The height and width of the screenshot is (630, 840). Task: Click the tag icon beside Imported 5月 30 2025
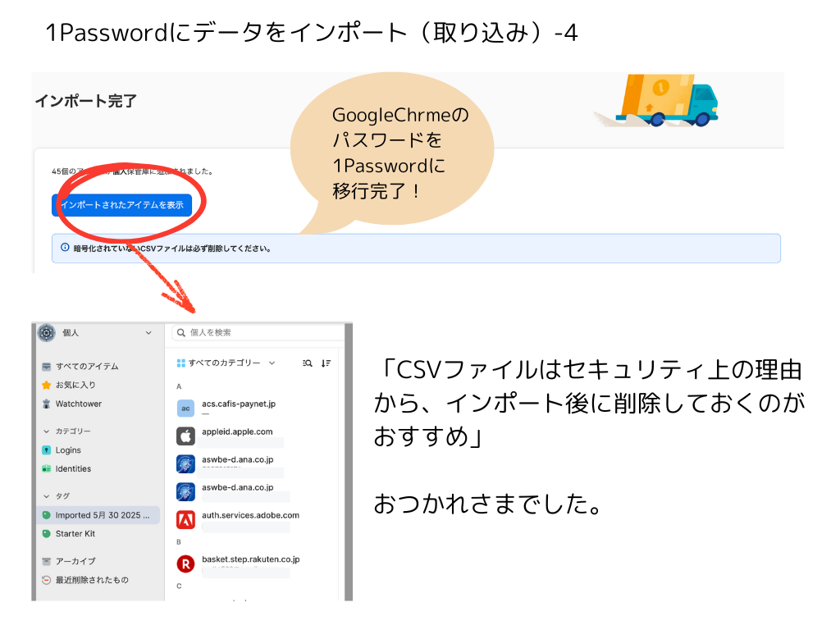(47, 515)
